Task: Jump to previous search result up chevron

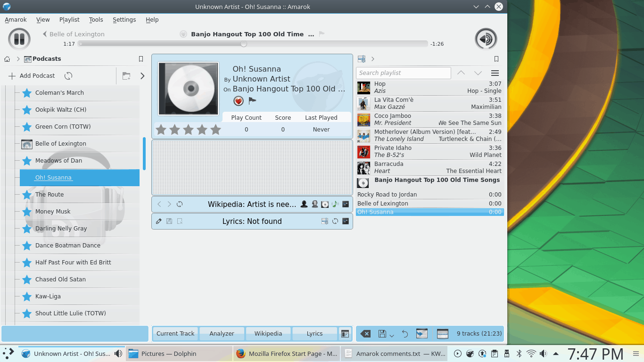Action: 461,73
